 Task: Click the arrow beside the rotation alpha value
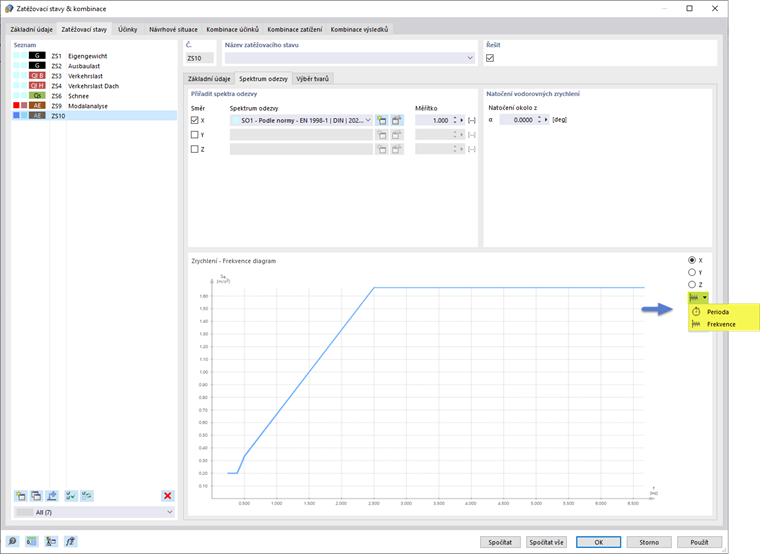click(x=546, y=120)
